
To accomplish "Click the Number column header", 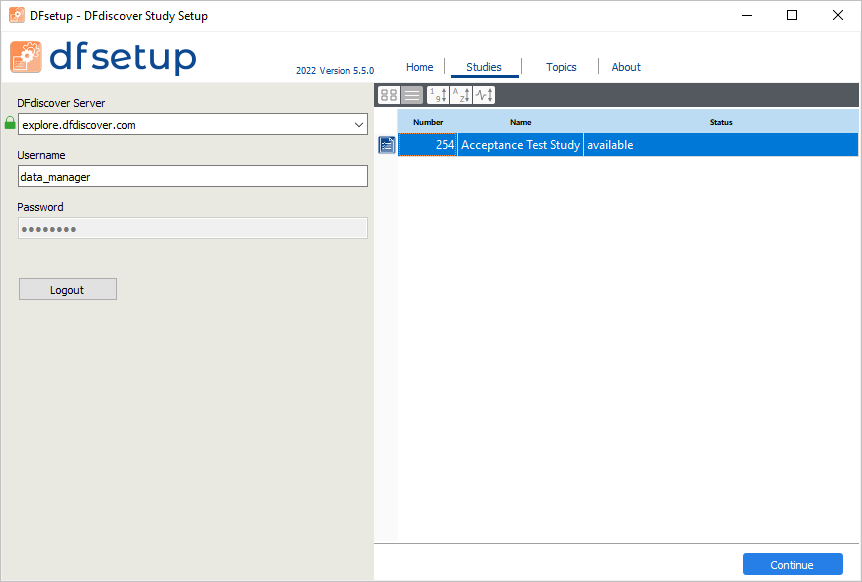I will tap(428, 122).
